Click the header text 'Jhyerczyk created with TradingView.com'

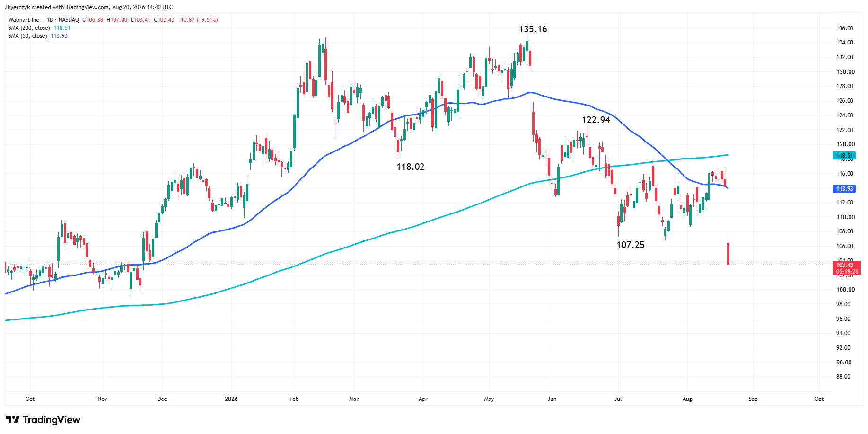pyautogui.click(x=57, y=7)
